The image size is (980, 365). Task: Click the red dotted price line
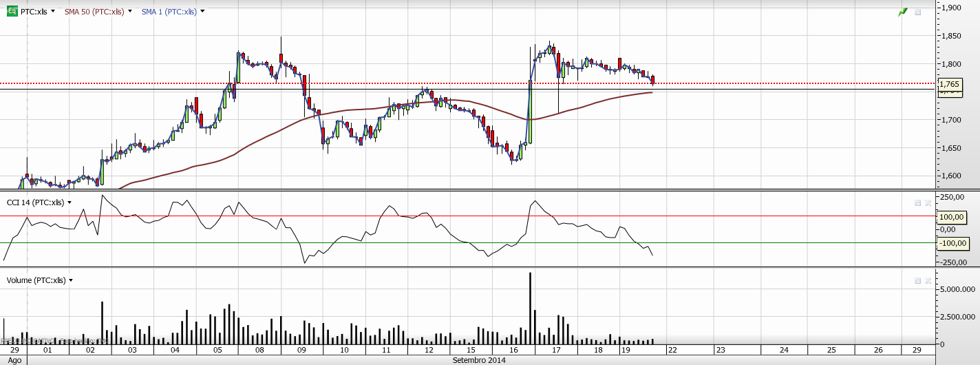[x=468, y=83]
